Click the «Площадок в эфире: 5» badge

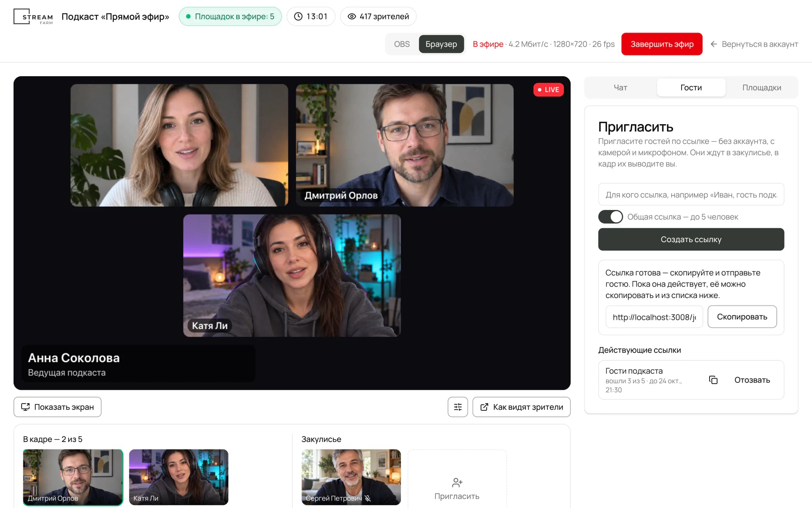pos(230,17)
